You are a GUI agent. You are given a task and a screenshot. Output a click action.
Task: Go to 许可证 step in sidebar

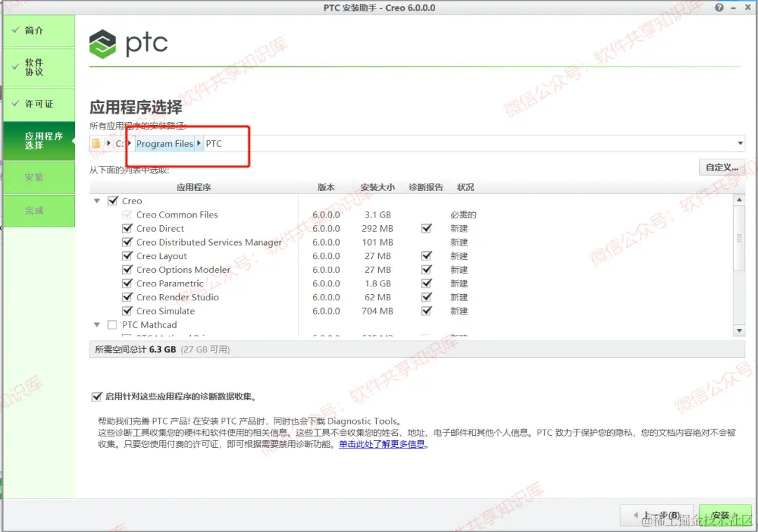coord(39,105)
